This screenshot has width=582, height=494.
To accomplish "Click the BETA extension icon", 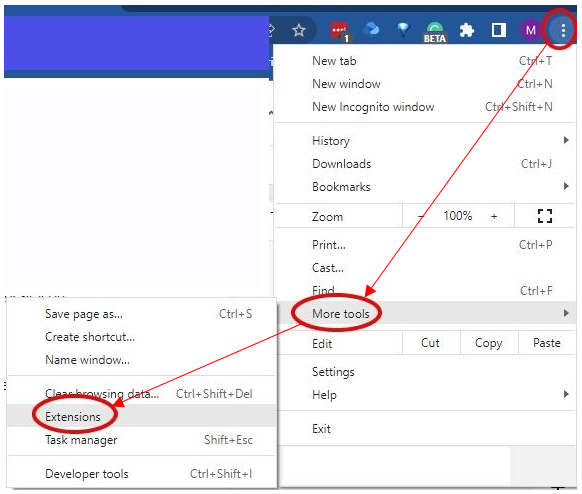I will pyautogui.click(x=435, y=32).
